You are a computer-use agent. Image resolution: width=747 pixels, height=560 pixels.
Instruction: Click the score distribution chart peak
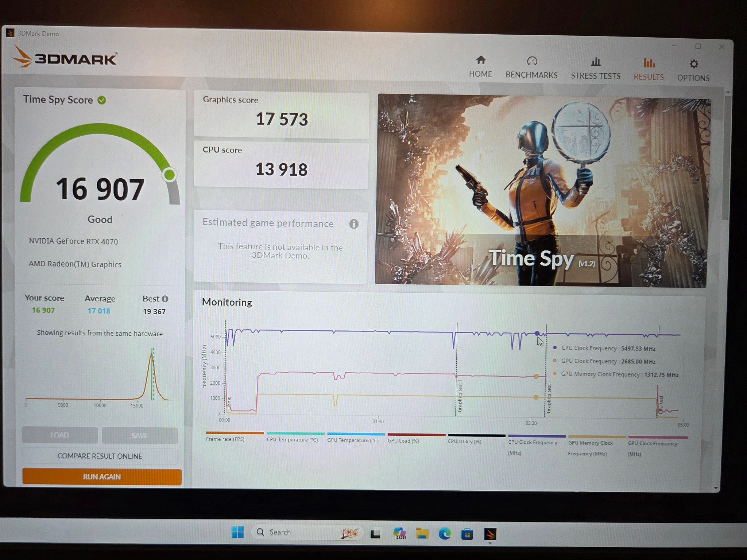152,354
